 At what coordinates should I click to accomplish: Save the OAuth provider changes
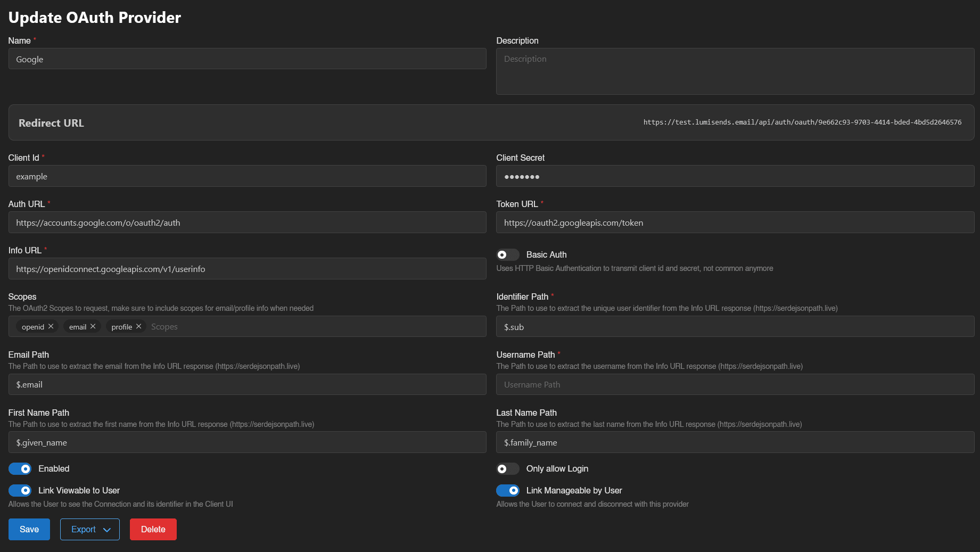[x=29, y=529]
